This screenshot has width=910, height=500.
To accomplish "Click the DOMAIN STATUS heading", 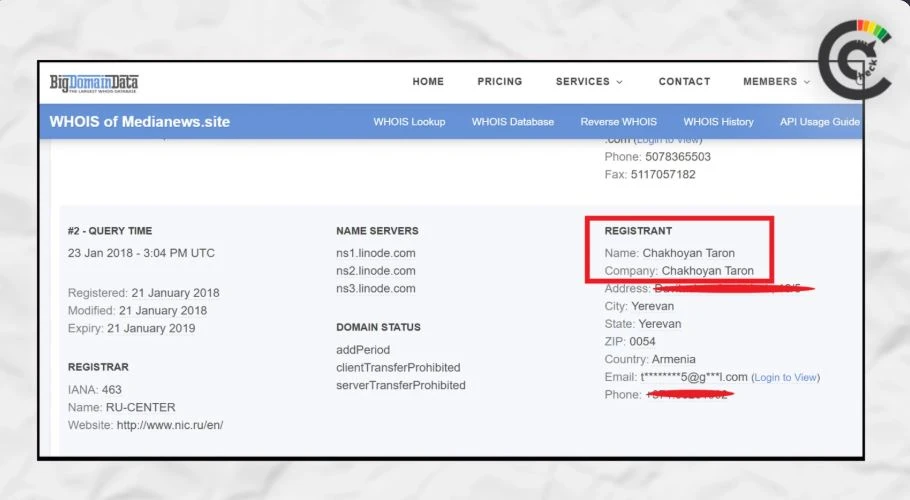I will coord(378,327).
